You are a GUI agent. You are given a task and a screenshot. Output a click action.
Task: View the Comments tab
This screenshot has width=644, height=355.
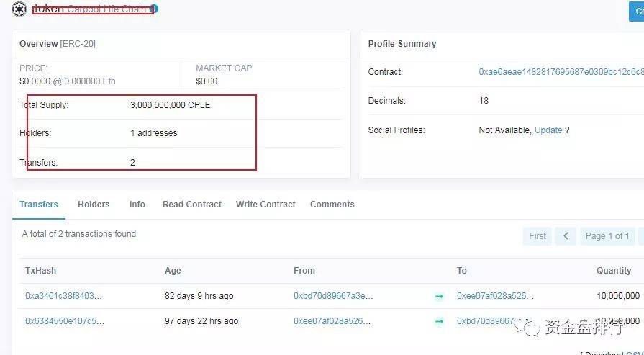coord(332,205)
